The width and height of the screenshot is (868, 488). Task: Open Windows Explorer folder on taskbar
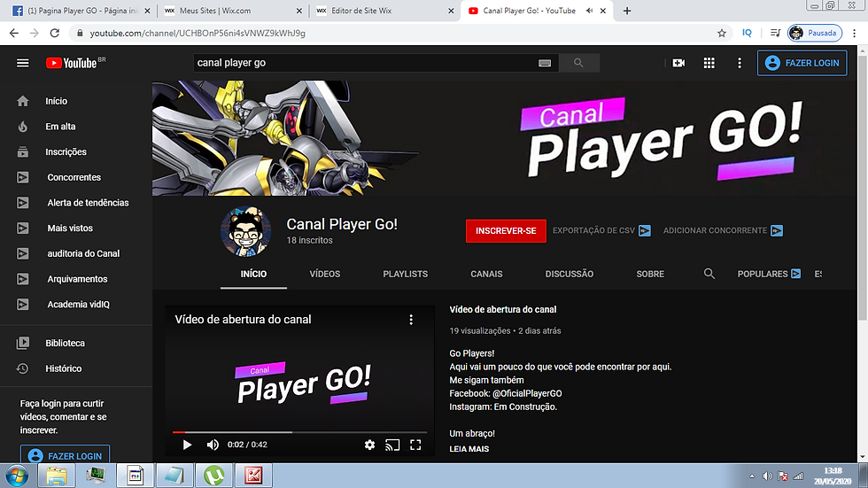[x=56, y=476]
